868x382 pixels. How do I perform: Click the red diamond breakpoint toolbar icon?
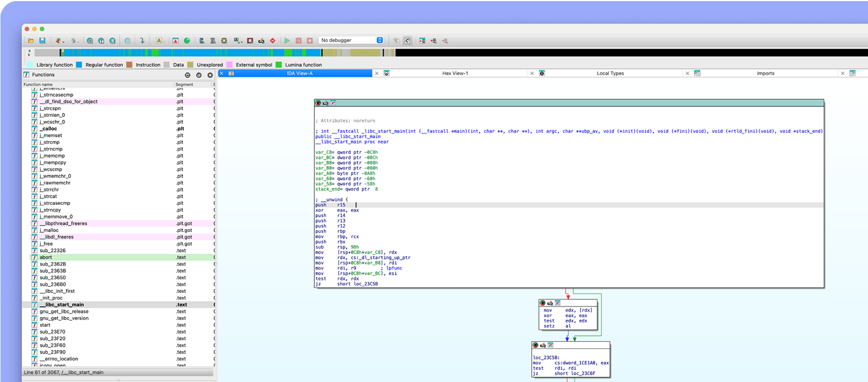point(272,40)
